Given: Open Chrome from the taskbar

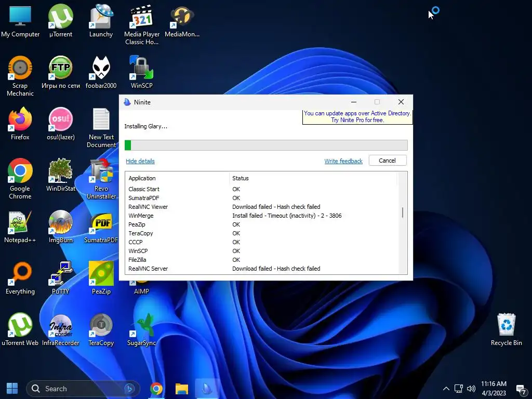Looking at the screenshot, I should coord(156,389).
